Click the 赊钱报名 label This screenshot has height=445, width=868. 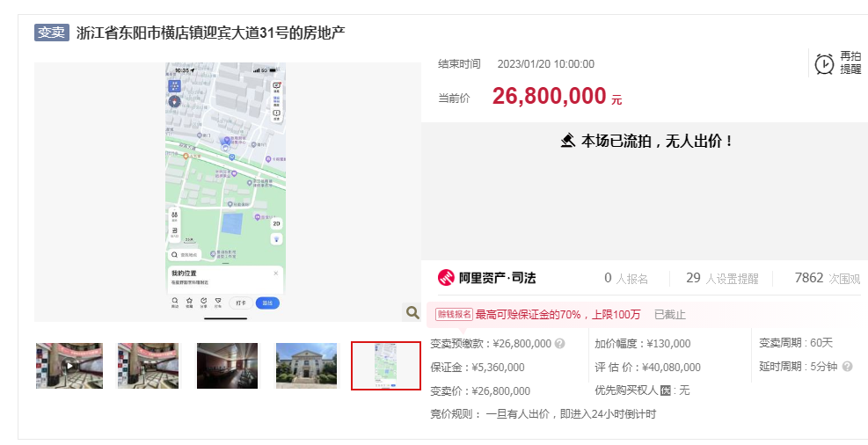tap(454, 315)
